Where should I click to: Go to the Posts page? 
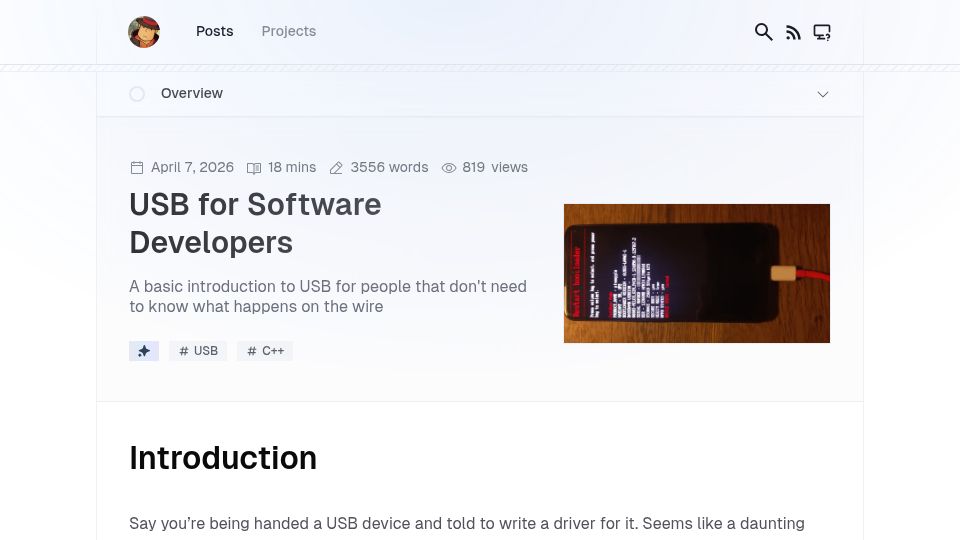(x=214, y=31)
